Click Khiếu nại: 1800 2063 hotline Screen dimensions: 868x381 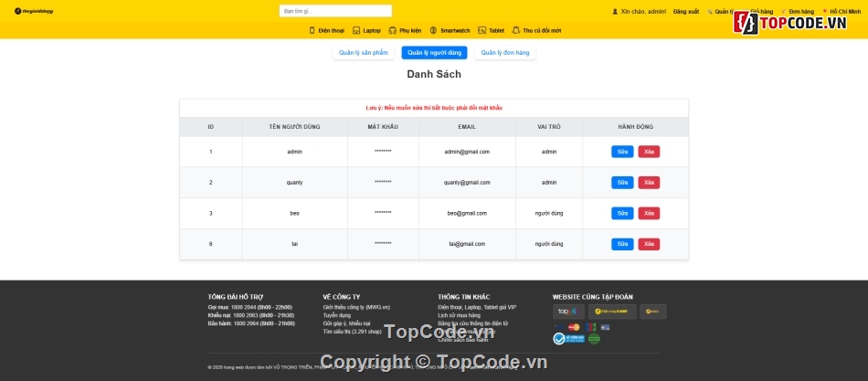(250, 315)
